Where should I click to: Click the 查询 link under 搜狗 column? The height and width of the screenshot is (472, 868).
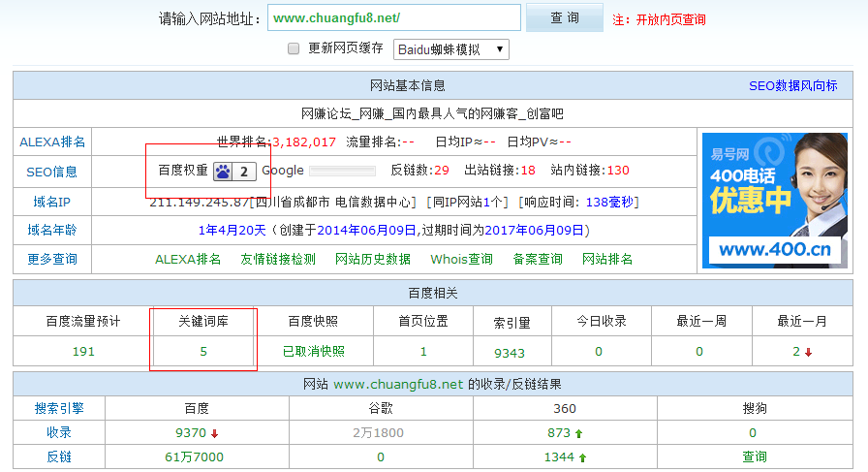(x=754, y=457)
